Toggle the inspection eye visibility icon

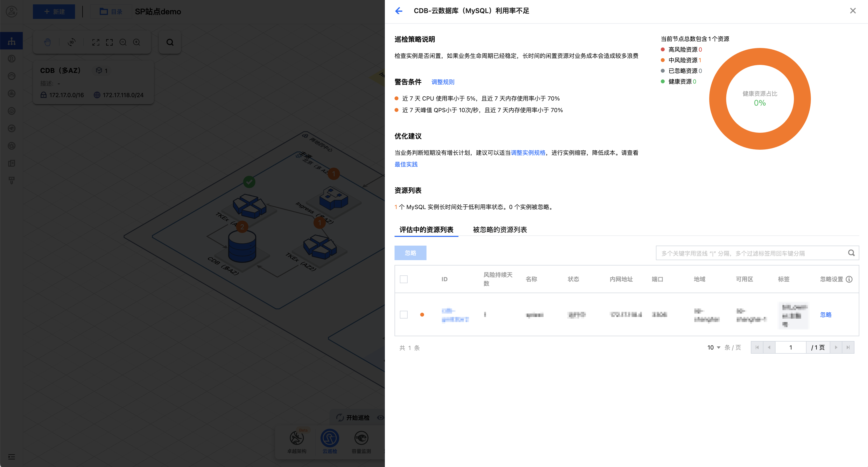point(381,417)
